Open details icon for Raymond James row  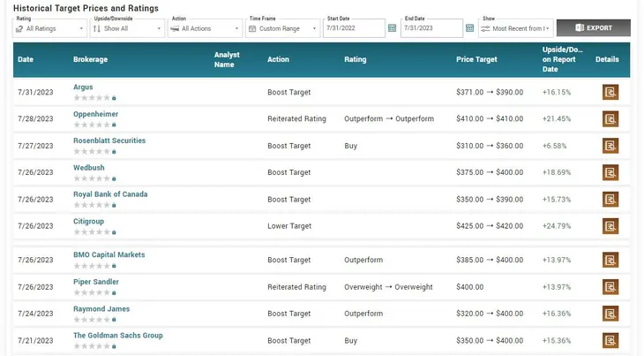click(x=610, y=314)
